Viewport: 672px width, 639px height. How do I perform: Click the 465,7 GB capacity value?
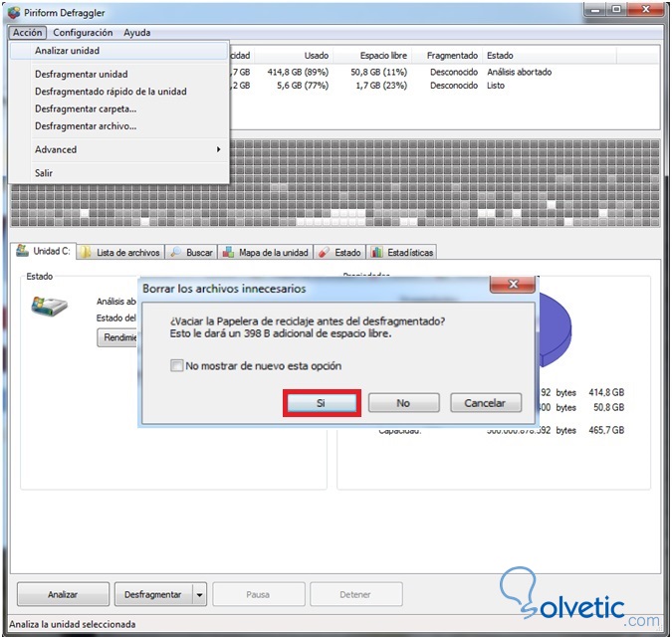point(606,430)
